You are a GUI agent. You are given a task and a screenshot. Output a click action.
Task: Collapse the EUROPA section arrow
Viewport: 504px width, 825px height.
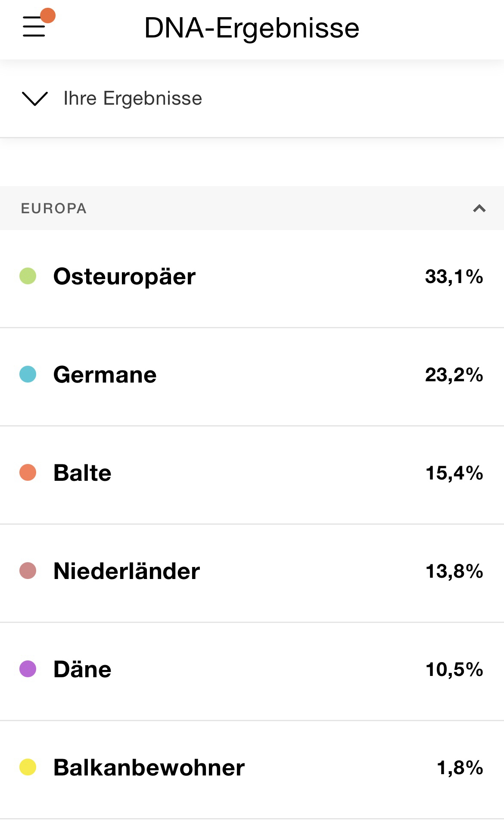[x=479, y=209]
